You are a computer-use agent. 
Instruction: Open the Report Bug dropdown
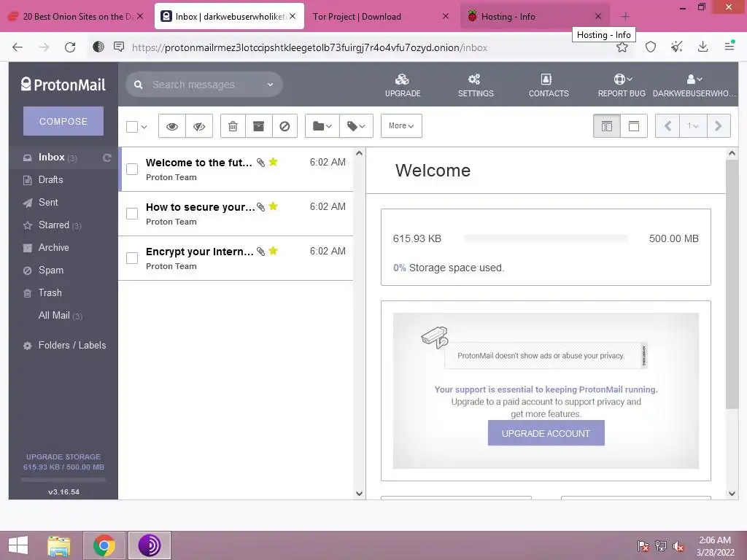point(622,85)
